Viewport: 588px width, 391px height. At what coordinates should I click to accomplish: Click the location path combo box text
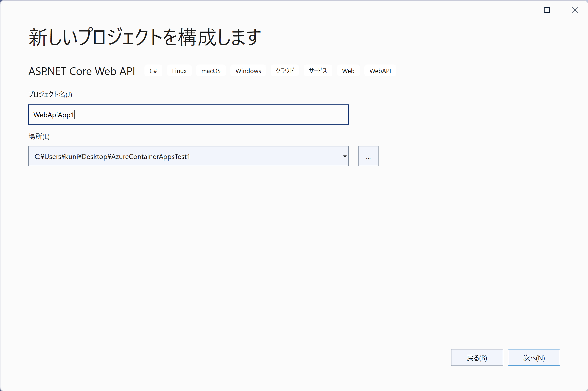point(112,156)
